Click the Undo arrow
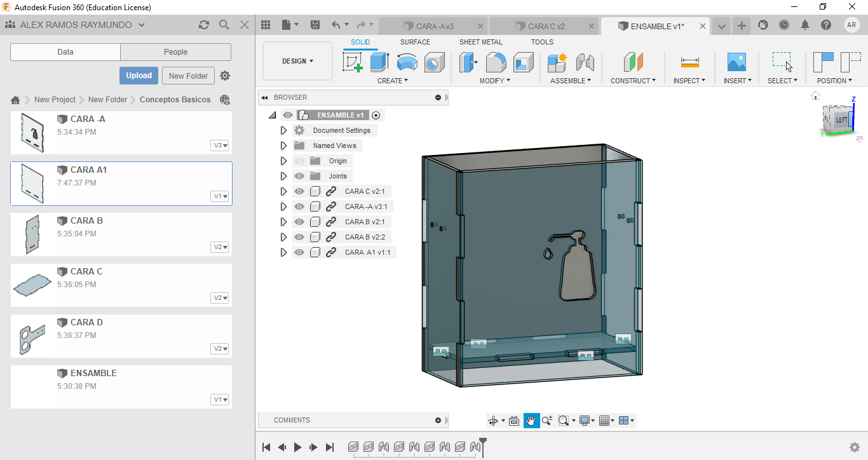 pos(336,25)
